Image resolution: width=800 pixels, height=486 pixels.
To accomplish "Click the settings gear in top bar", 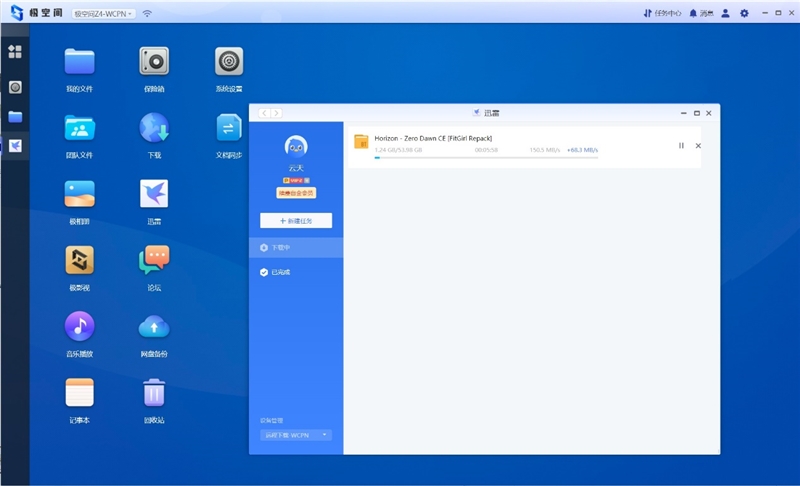I will [x=744, y=13].
